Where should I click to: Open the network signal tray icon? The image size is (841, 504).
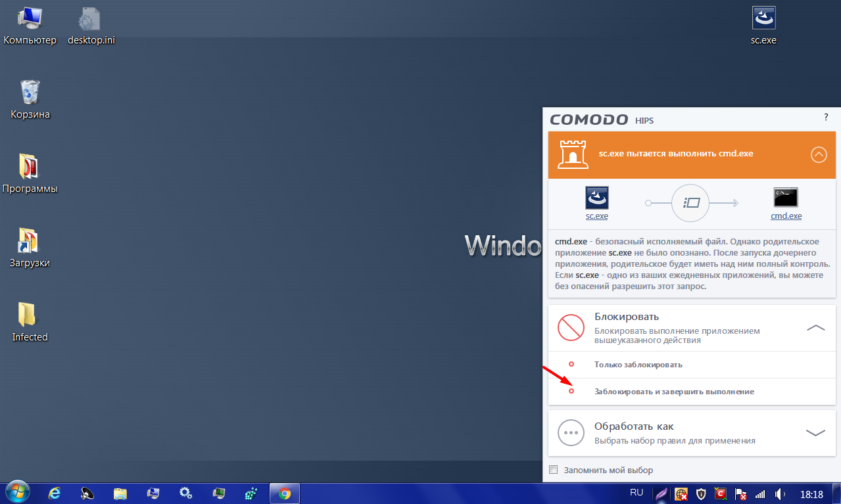pyautogui.click(x=760, y=493)
